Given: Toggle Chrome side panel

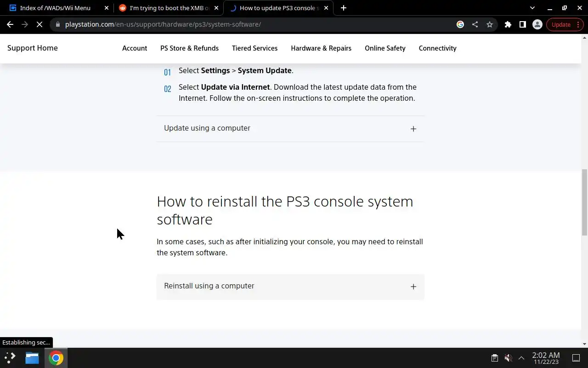Looking at the screenshot, I should (x=523, y=24).
